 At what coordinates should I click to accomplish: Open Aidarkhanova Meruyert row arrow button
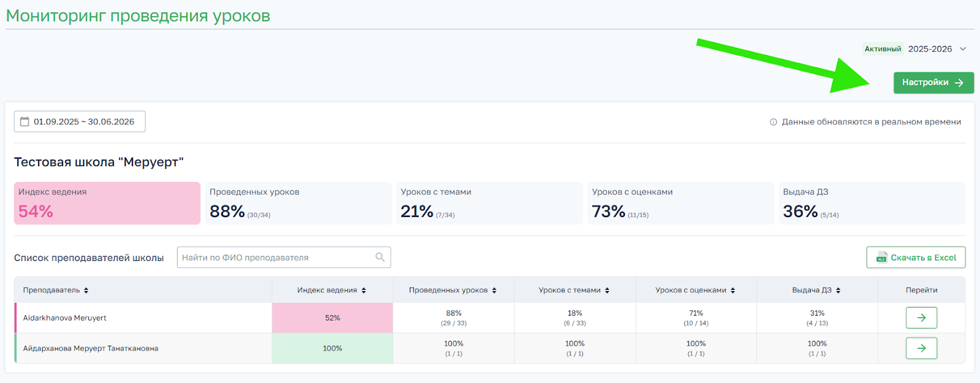[x=921, y=317]
